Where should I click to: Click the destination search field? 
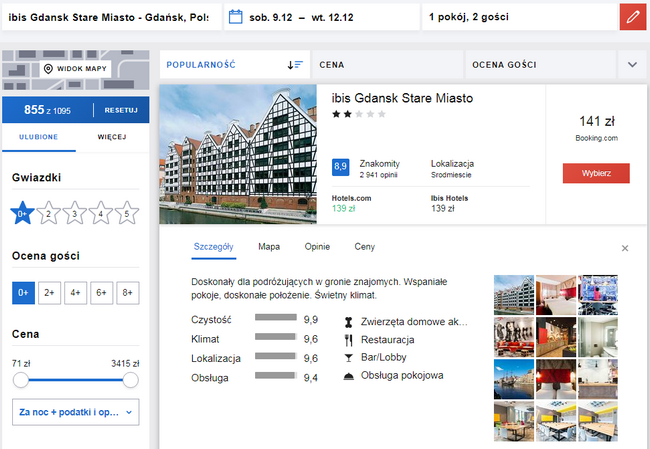[112, 17]
